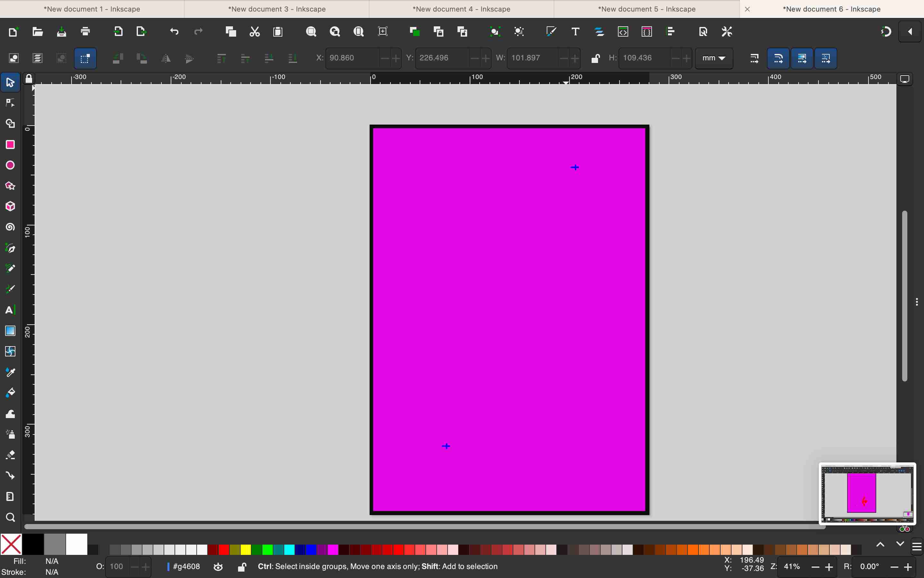Open display mode menu above scrollbar

[904, 79]
